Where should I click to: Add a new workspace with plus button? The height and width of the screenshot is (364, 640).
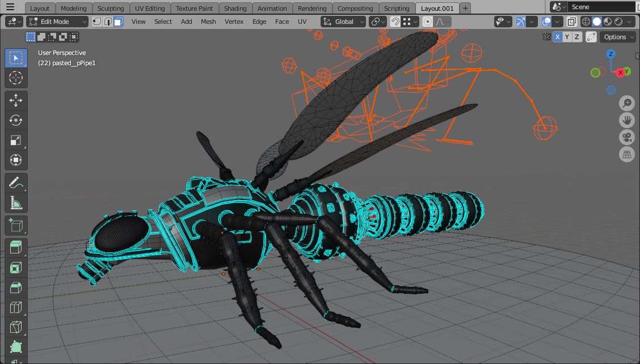465,8
